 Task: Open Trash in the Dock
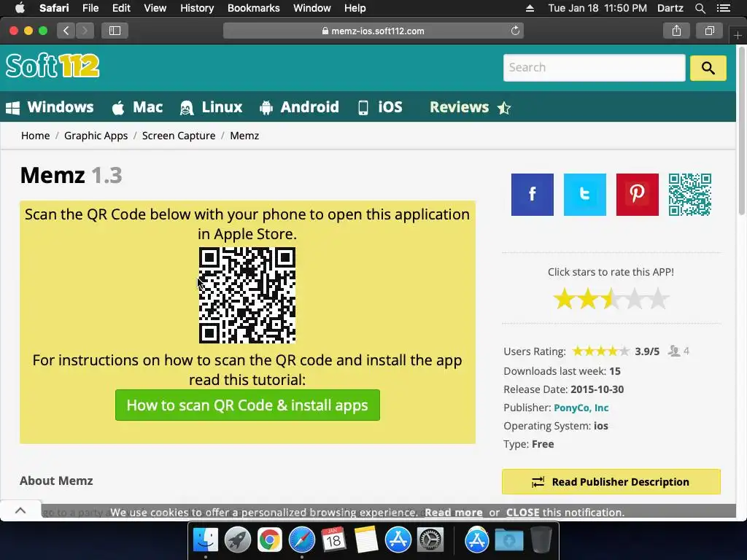(x=541, y=540)
